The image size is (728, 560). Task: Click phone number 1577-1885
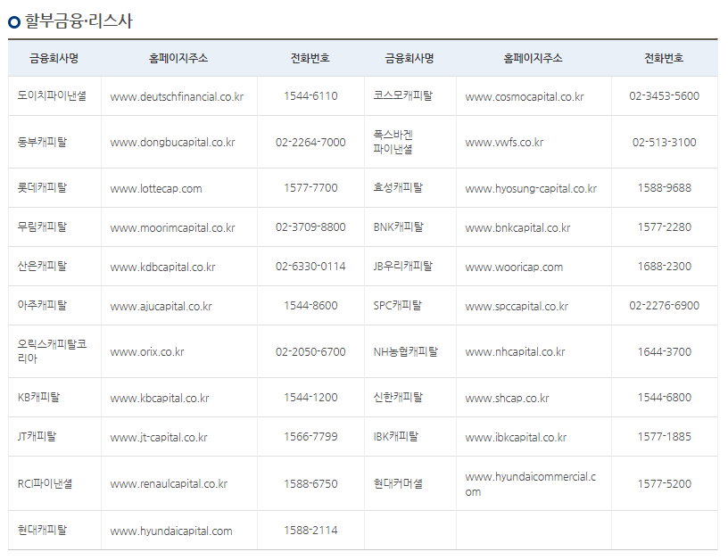point(664,437)
